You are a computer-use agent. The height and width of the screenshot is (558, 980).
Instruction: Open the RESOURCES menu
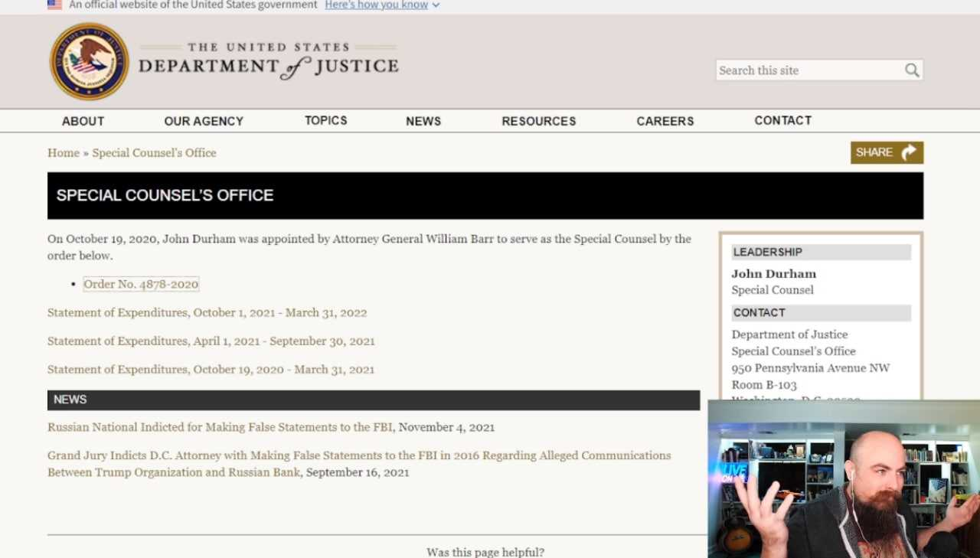pos(539,121)
